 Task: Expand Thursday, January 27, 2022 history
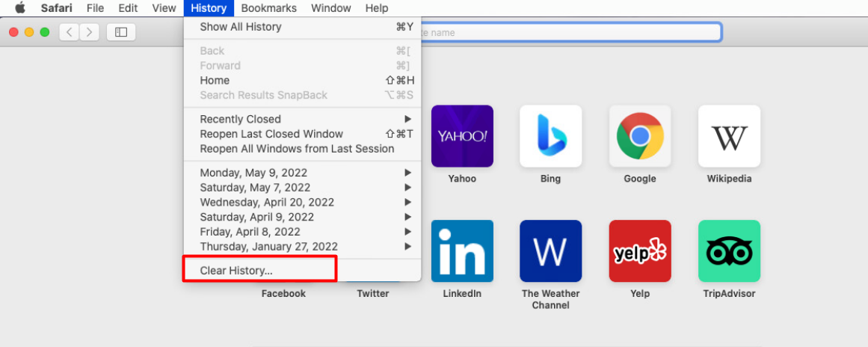[x=302, y=246]
